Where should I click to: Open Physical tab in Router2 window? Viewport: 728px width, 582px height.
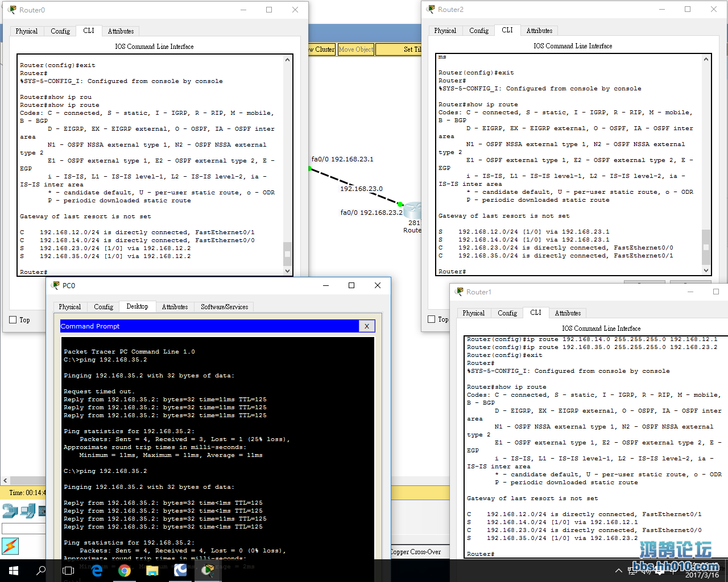tap(445, 31)
